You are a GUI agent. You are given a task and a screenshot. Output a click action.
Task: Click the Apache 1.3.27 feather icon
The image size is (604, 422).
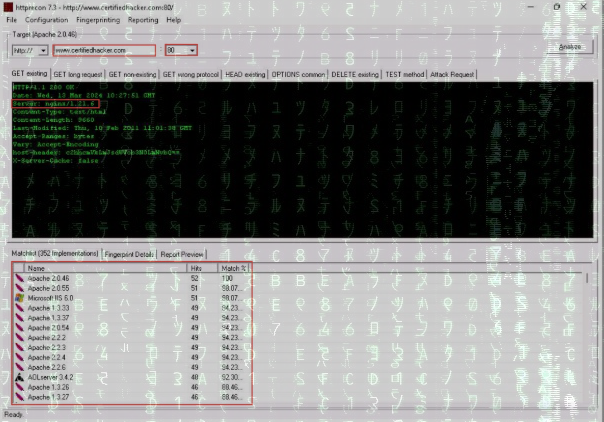tap(18, 395)
